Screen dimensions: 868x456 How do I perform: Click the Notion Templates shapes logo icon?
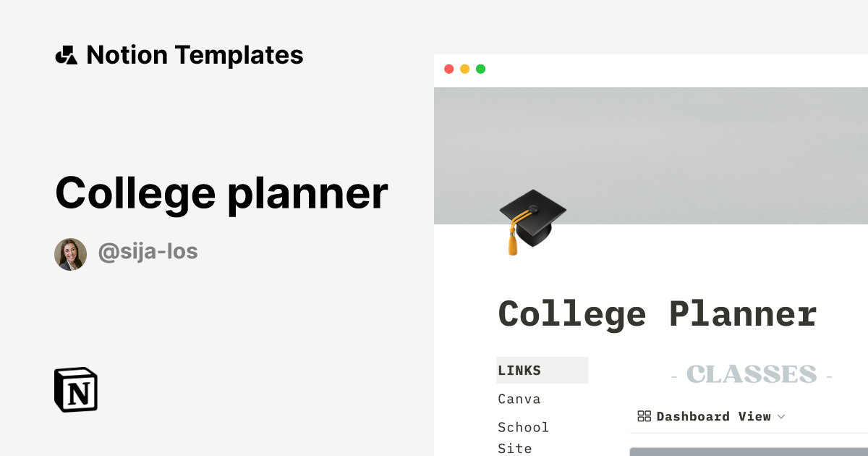(66, 55)
